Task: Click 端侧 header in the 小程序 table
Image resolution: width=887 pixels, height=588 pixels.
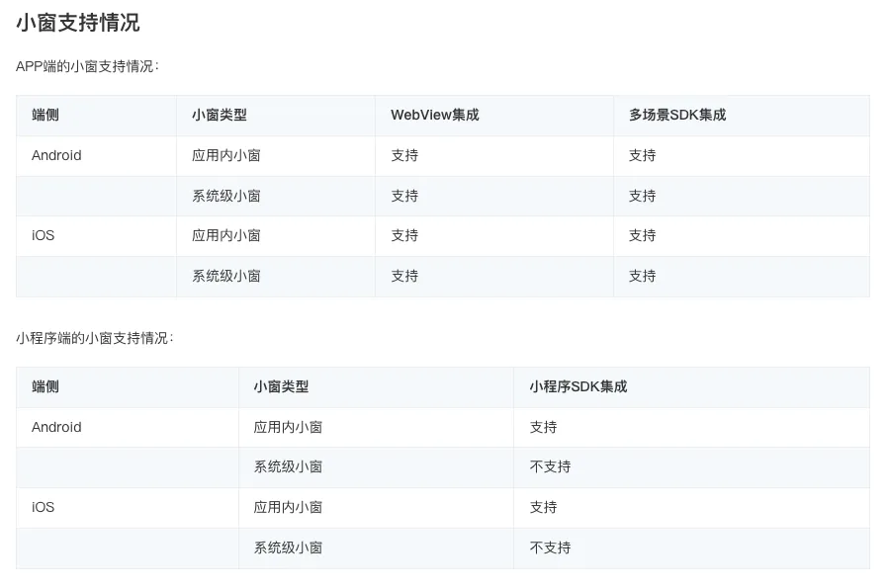Action: (x=45, y=386)
